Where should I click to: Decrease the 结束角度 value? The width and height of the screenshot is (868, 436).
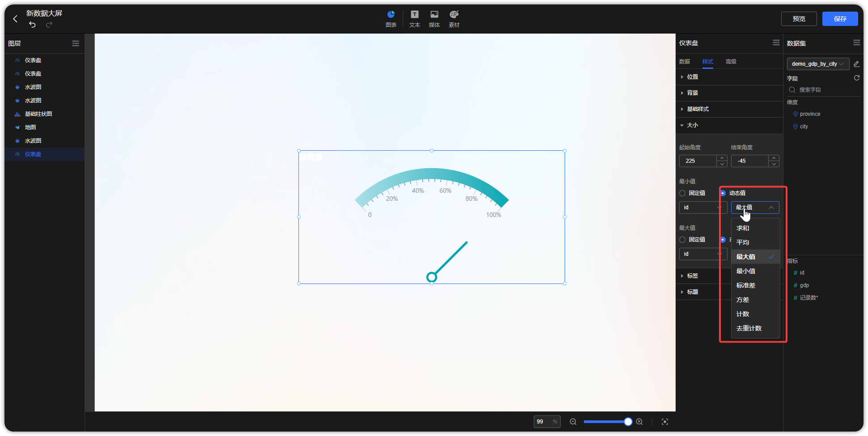[x=774, y=164]
